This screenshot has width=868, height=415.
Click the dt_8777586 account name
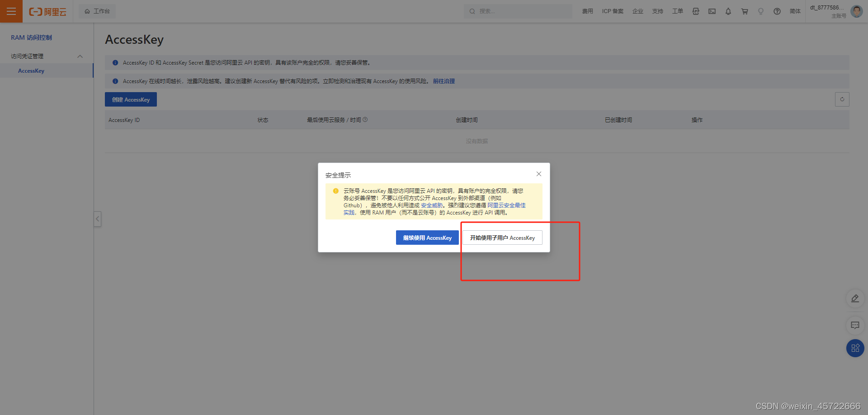tap(827, 8)
